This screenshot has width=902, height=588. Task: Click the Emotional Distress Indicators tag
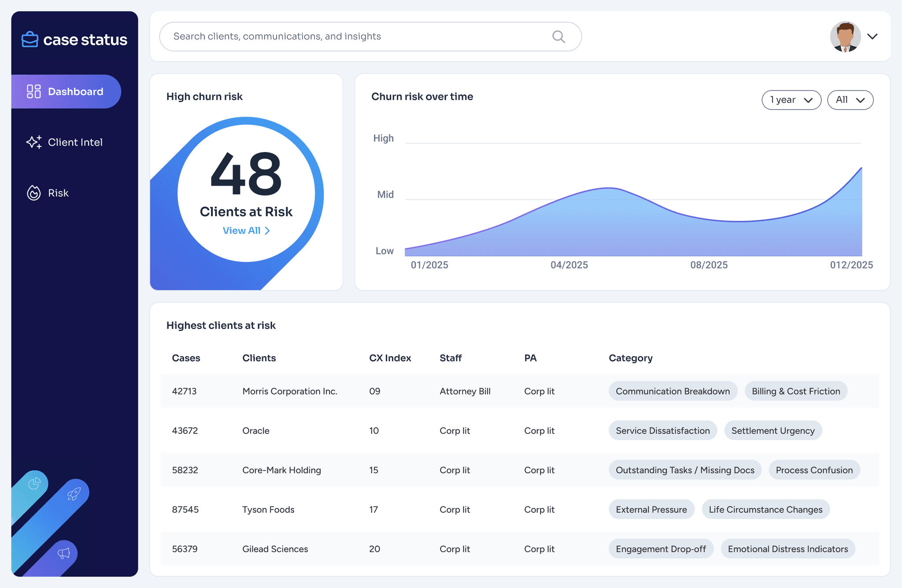787,549
